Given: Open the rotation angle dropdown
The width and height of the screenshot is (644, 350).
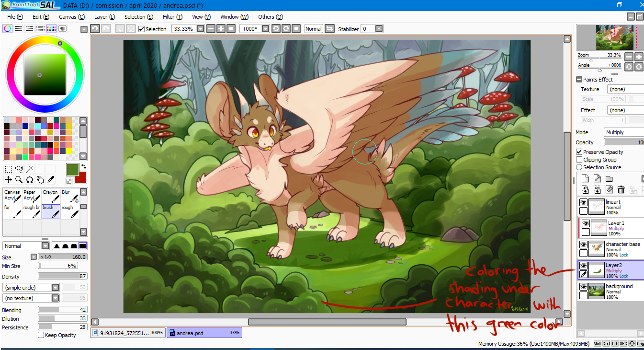Looking at the screenshot, I should coord(265,29).
